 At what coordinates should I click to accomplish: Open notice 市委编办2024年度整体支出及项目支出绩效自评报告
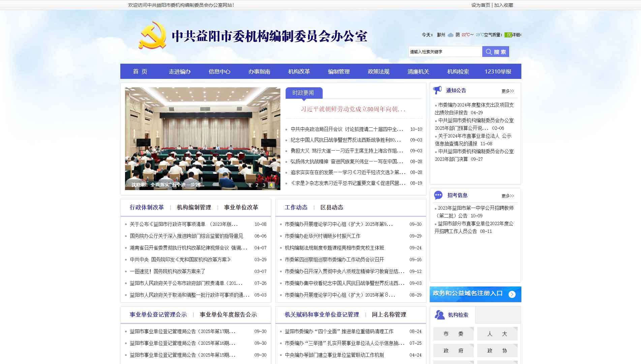[x=474, y=109]
